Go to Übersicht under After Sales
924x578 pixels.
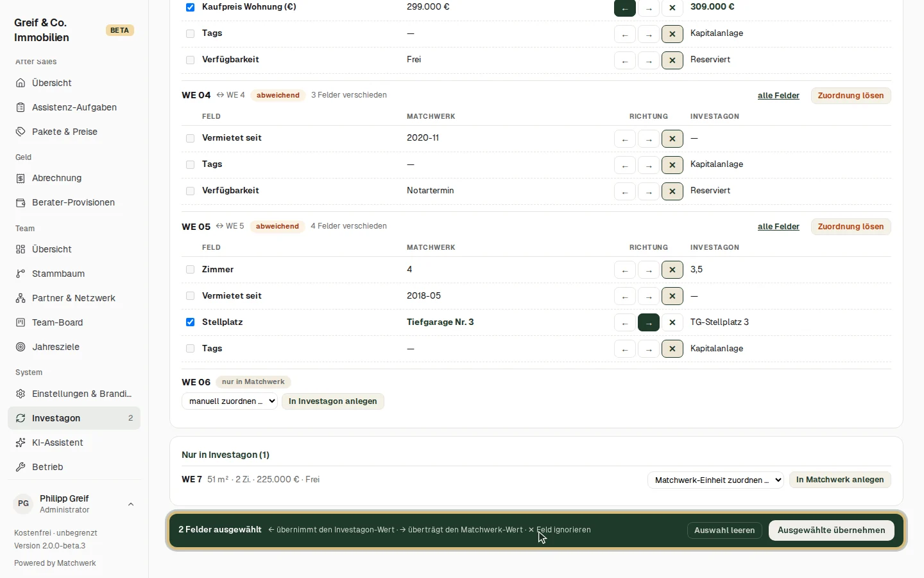pyautogui.click(x=74, y=83)
